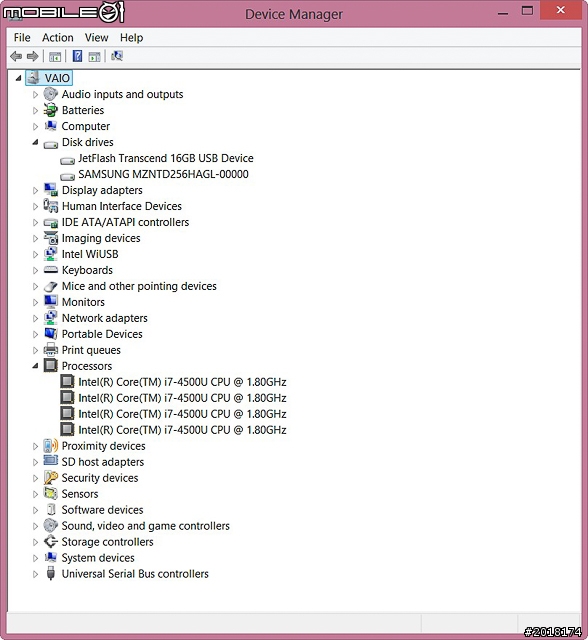The width and height of the screenshot is (588, 640).
Task: Click the Display adapters icon
Action: click(x=51, y=190)
